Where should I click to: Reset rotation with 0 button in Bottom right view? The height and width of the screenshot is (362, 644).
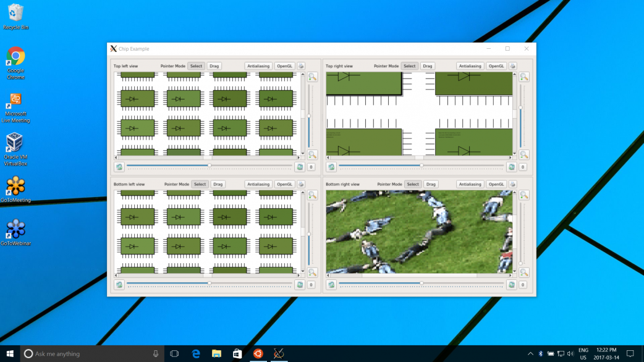pos(523,285)
